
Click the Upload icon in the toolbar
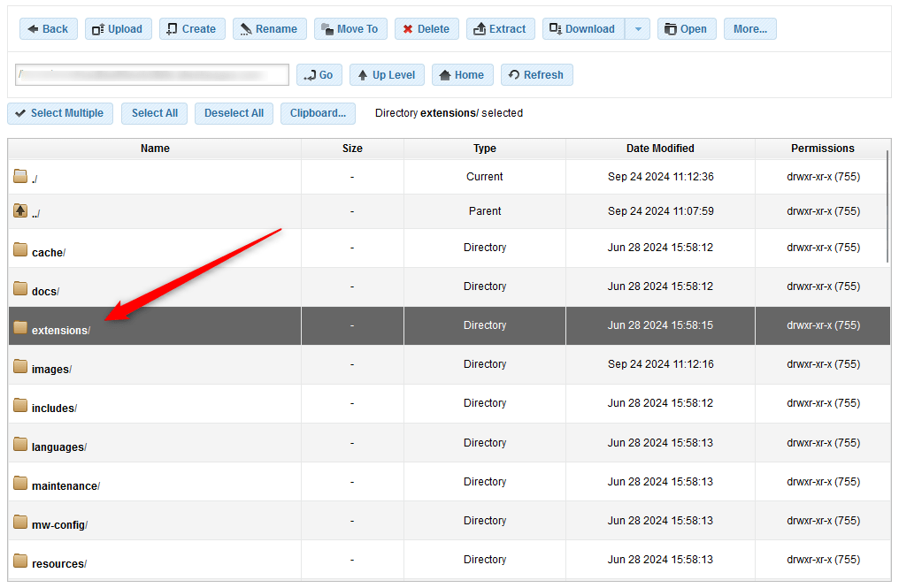[99, 28]
